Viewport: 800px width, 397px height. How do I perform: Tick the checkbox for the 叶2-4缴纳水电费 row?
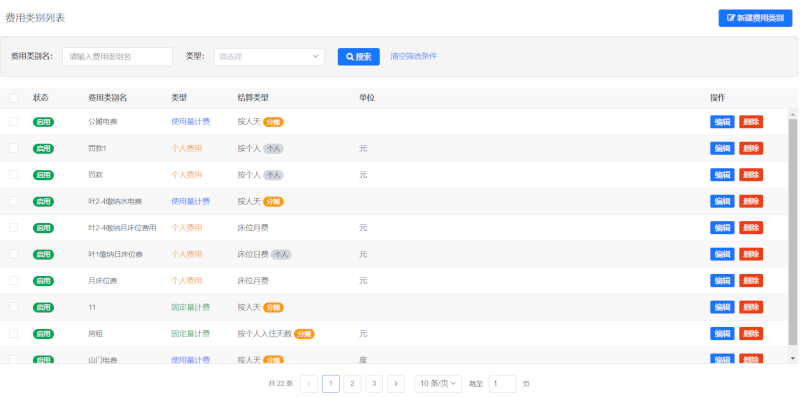pyautogui.click(x=14, y=201)
